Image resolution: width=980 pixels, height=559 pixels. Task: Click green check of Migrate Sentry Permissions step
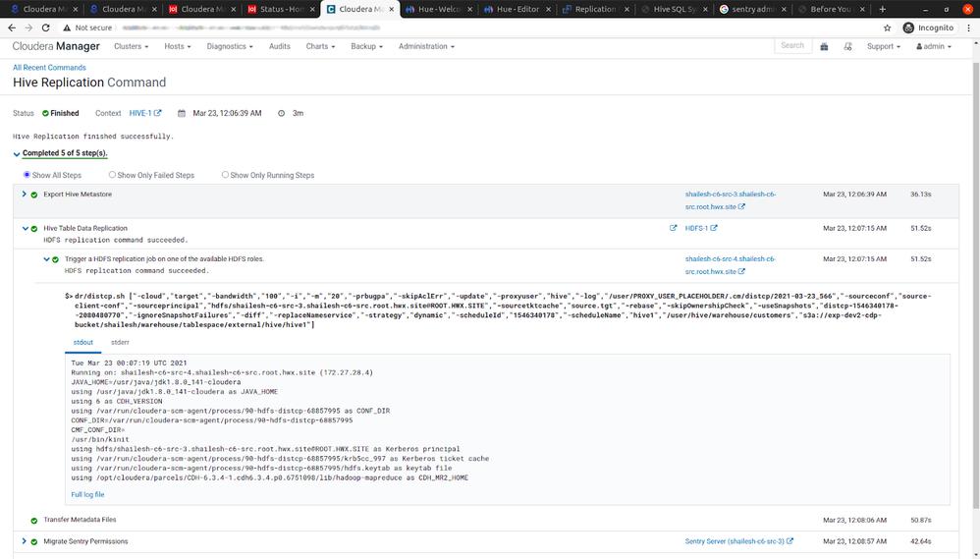34,542
